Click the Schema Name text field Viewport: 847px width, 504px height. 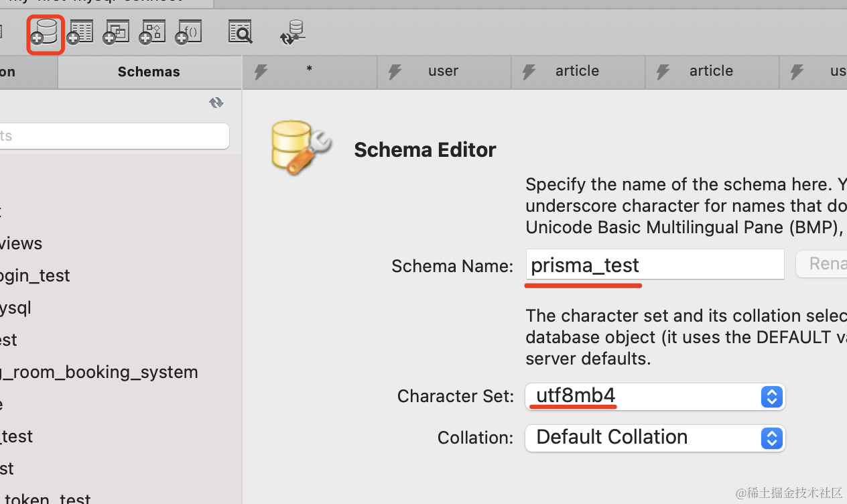(x=655, y=265)
